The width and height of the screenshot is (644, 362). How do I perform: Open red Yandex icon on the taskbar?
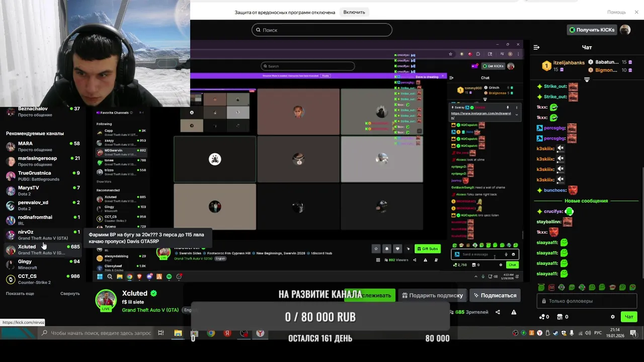(227, 333)
